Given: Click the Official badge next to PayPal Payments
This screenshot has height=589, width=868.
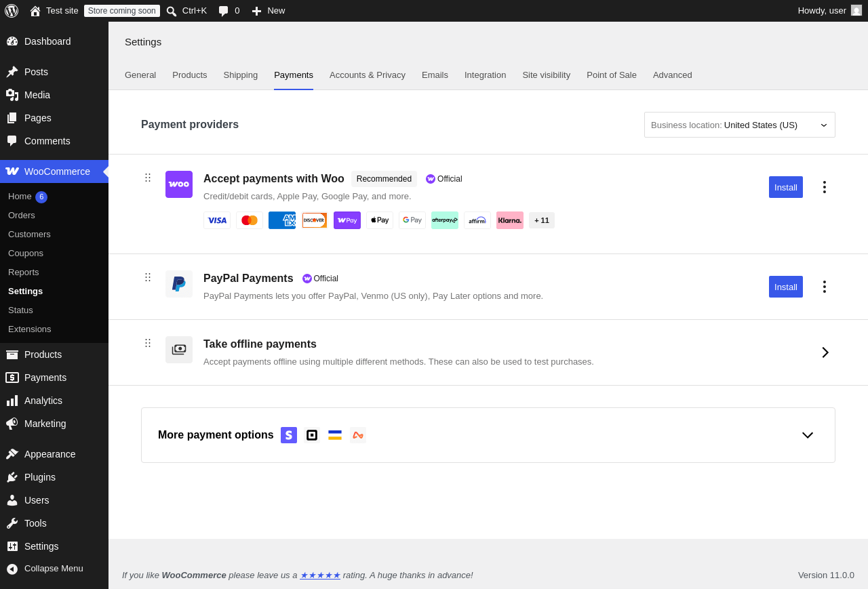Looking at the screenshot, I should 320,279.
